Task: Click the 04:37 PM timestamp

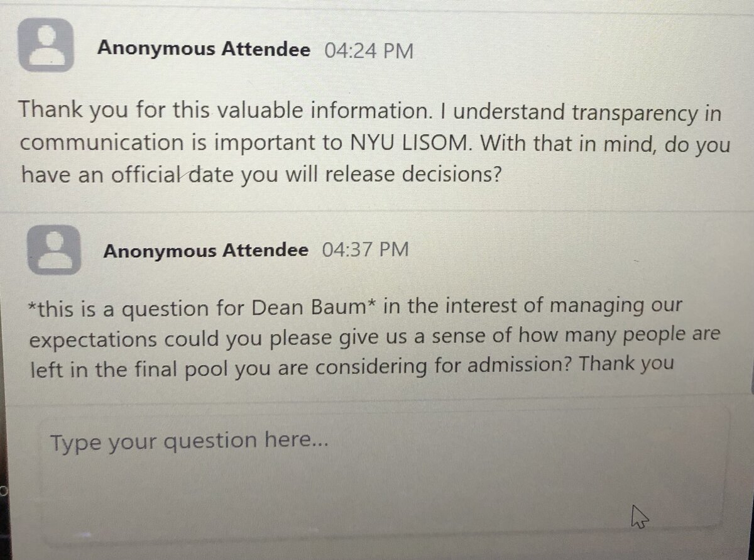Action: [365, 250]
